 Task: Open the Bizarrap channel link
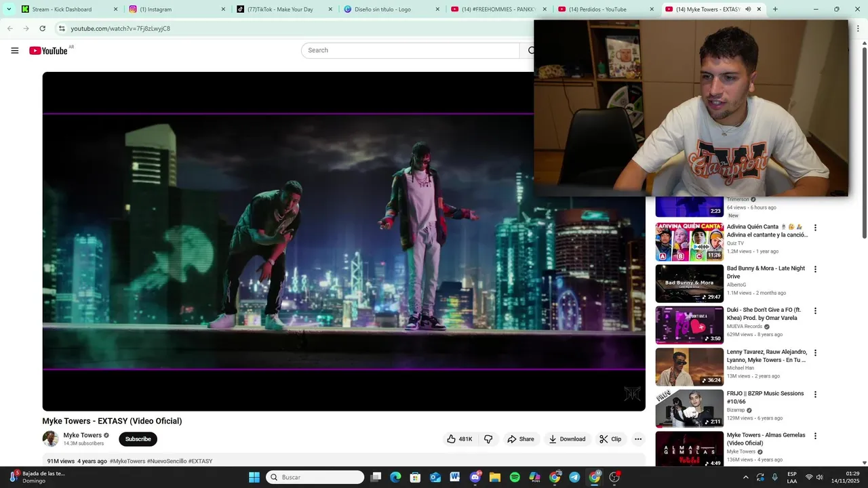(x=736, y=410)
